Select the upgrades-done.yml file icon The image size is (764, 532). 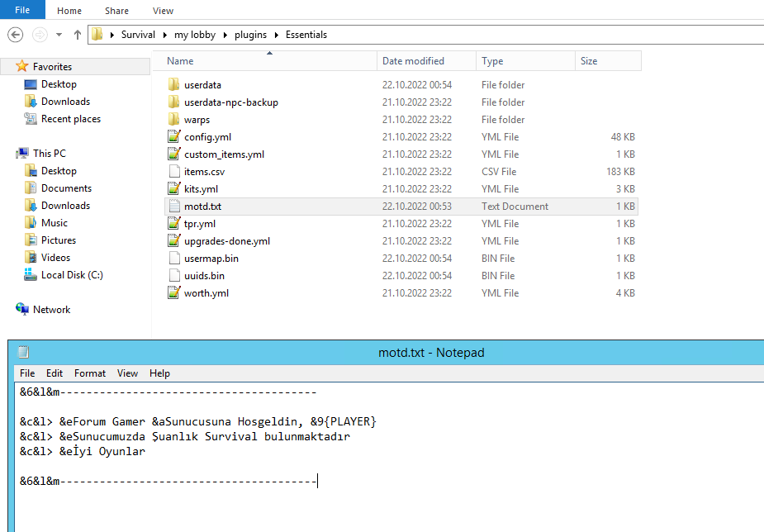[173, 240]
